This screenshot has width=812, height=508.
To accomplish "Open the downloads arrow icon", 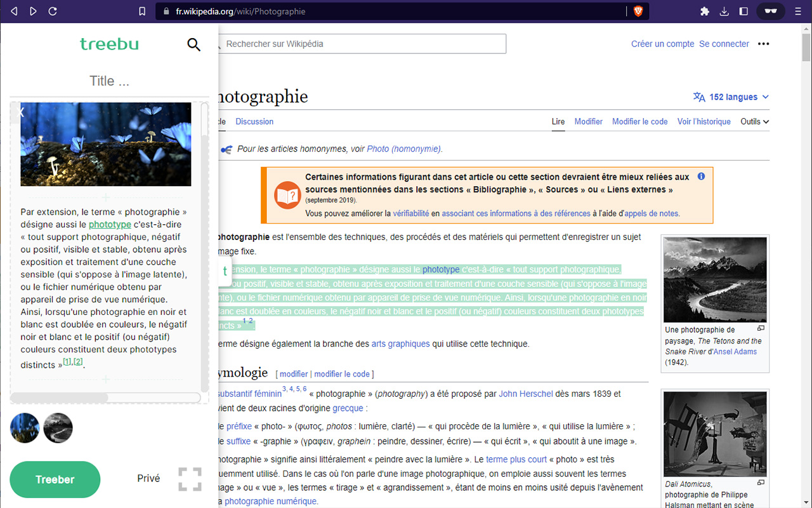I will [724, 11].
